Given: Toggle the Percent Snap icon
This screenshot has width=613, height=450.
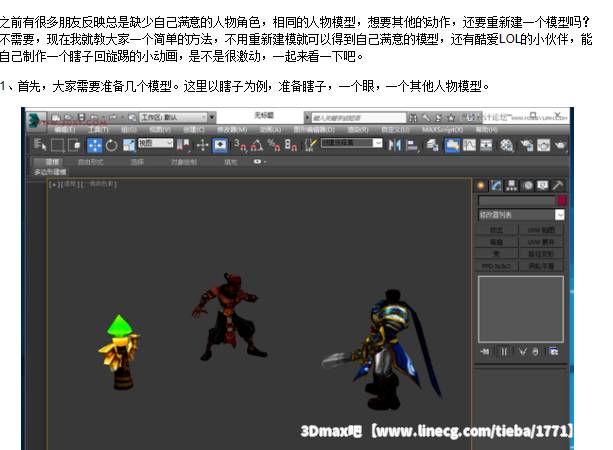Looking at the screenshot, I should 274,145.
